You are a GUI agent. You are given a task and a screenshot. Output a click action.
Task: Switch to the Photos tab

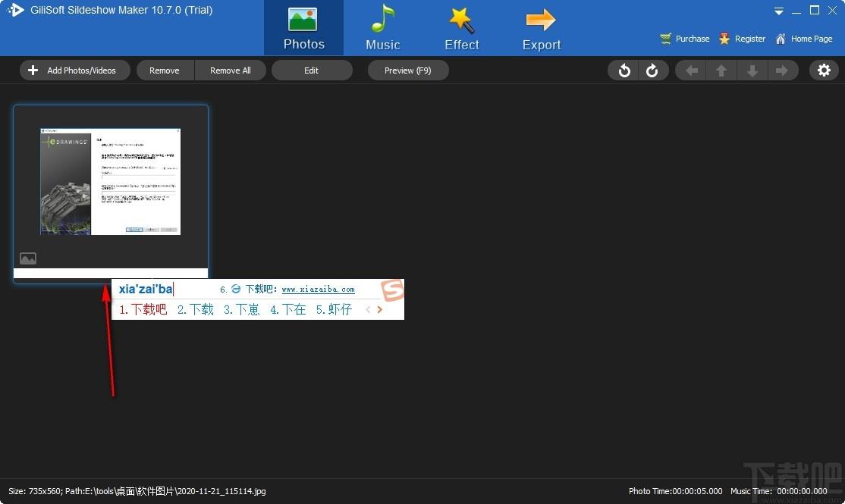[x=303, y=28]
